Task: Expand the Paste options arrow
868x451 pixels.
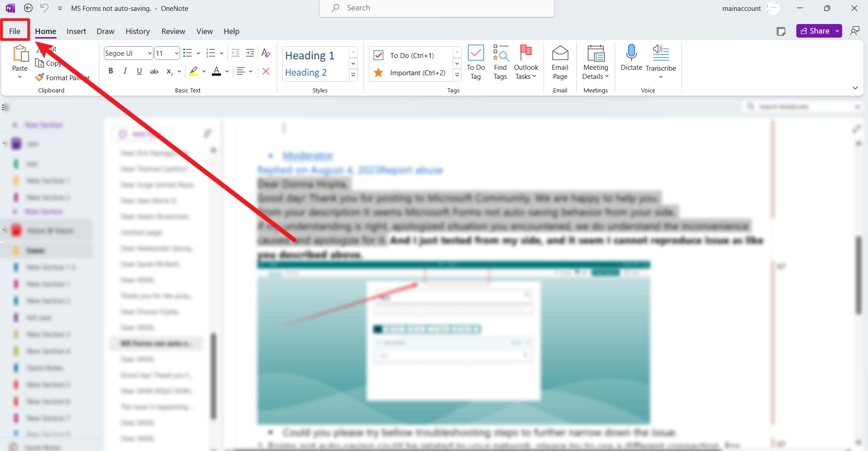Action: pyautogui.click(x=20, y=77)
